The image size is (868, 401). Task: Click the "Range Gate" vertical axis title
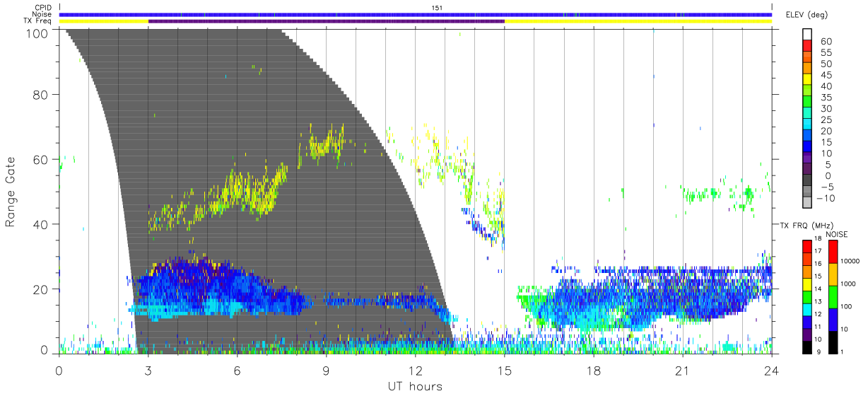point(11,192)
